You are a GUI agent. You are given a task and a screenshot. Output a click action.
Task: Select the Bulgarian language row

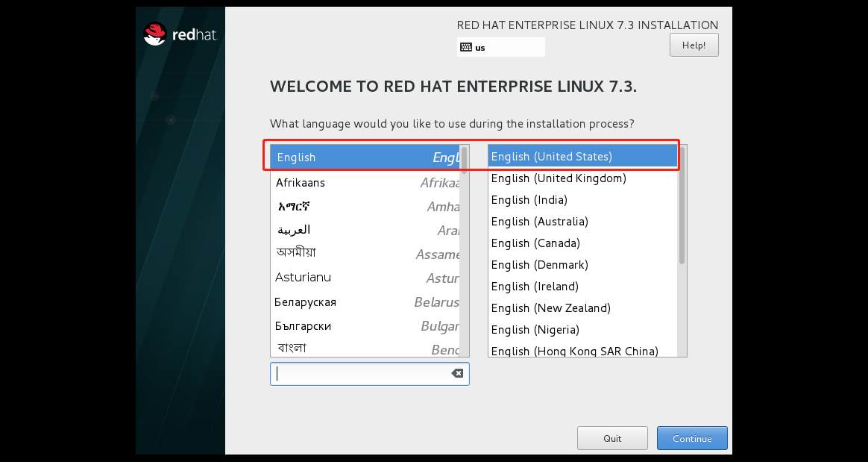(365, 325)
